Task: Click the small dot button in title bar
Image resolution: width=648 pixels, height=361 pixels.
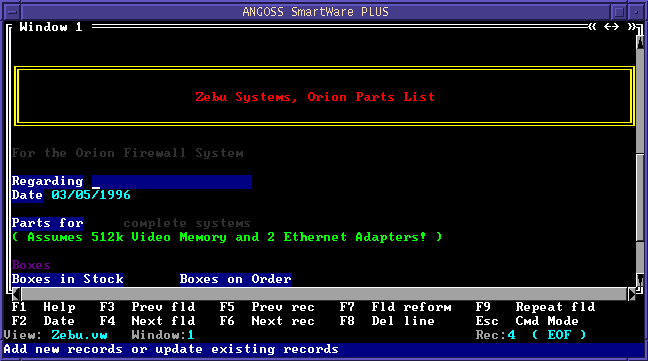Action: (636, 12)
